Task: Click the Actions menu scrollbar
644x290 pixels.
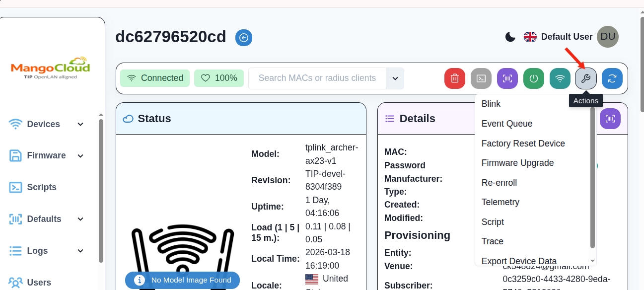Action: coord(592,179)
